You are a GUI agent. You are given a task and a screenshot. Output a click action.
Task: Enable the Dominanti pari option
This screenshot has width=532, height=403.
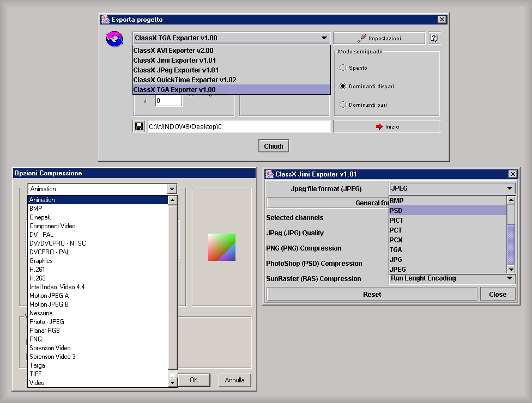coord(343,105)
